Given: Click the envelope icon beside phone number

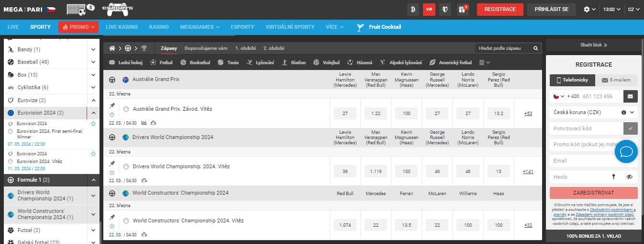Looking at the screenshot, I should 630,96.
